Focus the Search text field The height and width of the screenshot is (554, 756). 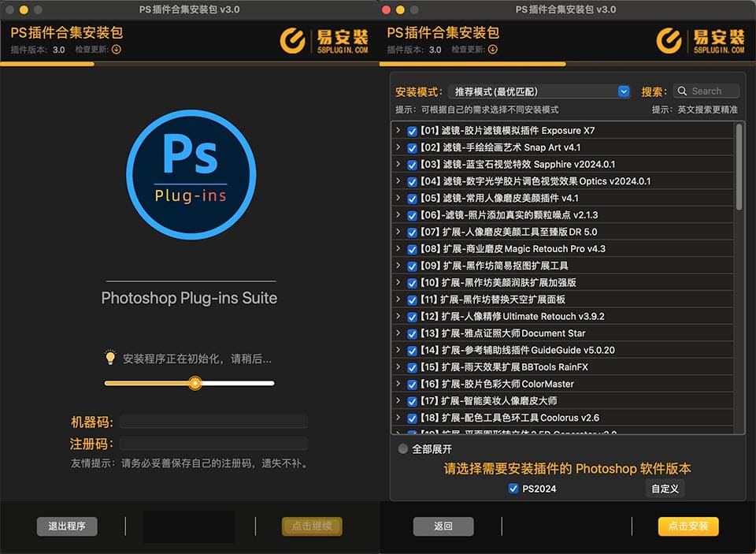pos(706,91)
